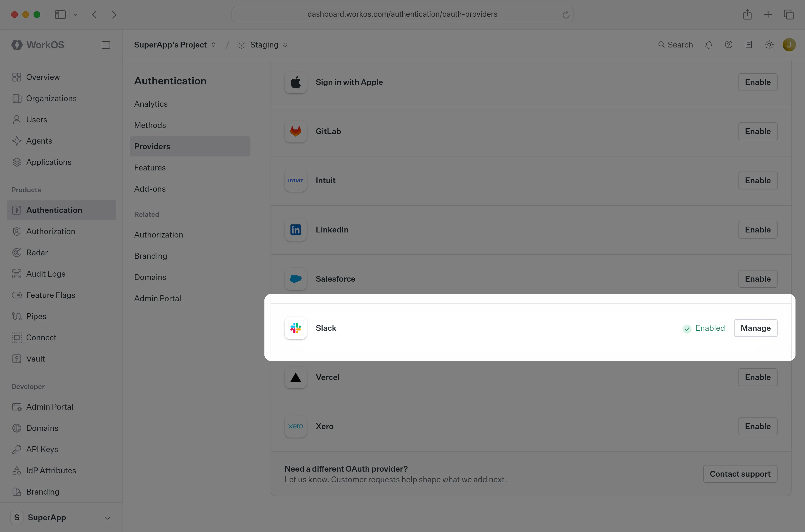Image resolution: width=805 pixels, height=532 pixels.
Task: Open Admin Portal under Developer
Action: click(61, 407)
